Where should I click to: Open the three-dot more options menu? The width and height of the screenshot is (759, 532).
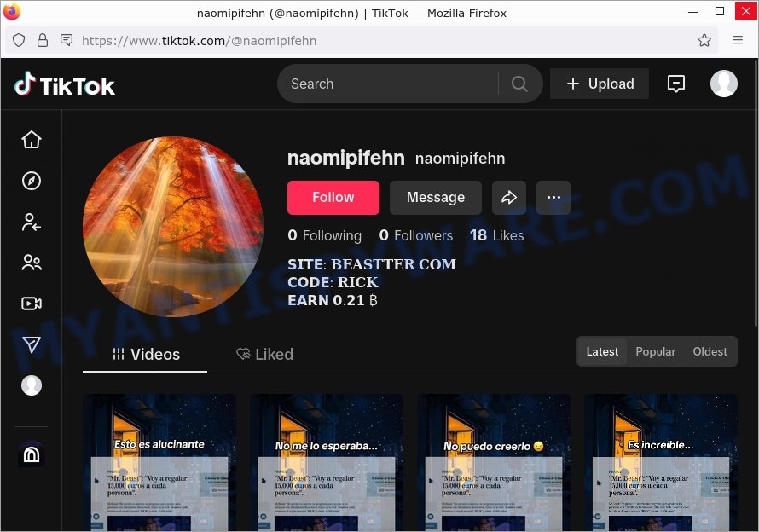point(553,198)
